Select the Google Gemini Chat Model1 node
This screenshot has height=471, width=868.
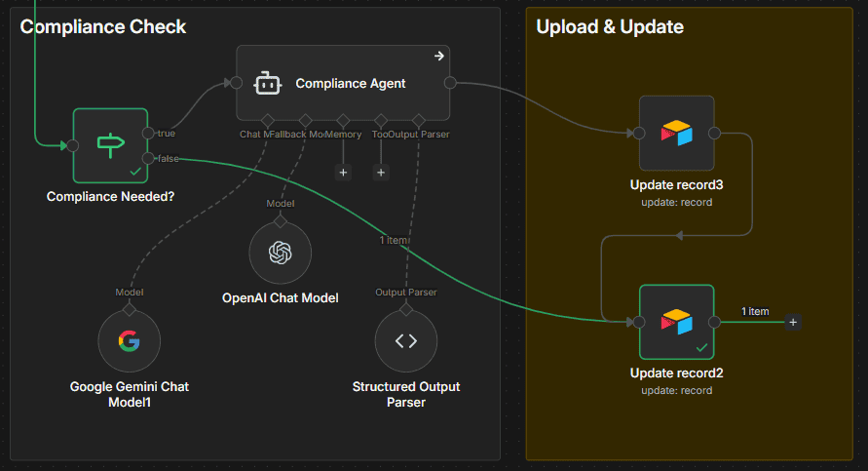(x=130, y=341)
